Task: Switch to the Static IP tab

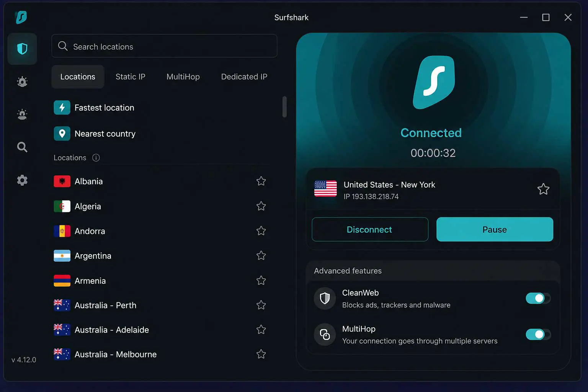Action: (131, 77)
